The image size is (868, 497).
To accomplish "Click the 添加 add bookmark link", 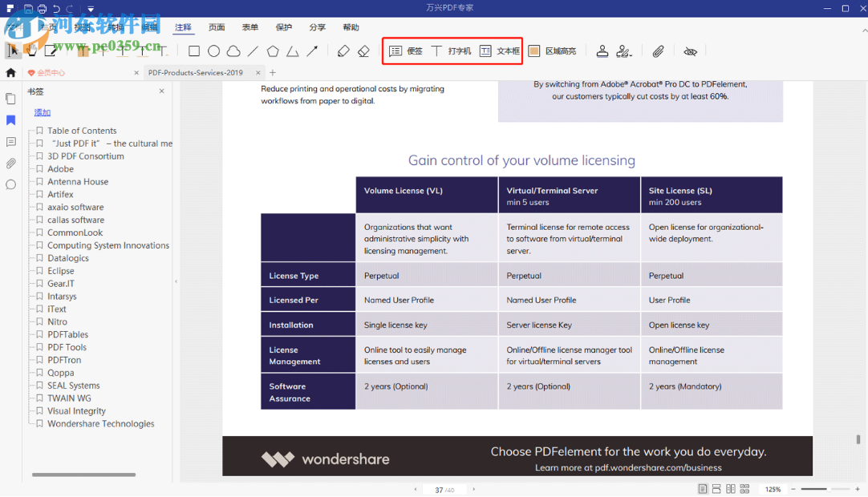I will coord(42,112).
